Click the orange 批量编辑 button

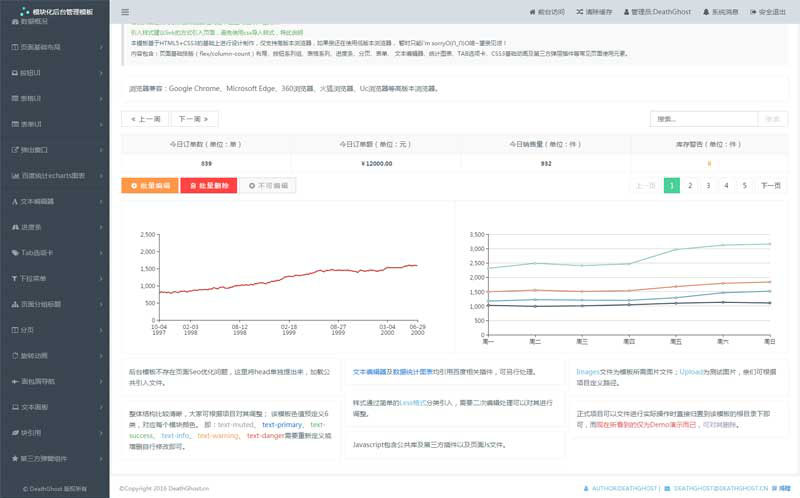[150, 186]
